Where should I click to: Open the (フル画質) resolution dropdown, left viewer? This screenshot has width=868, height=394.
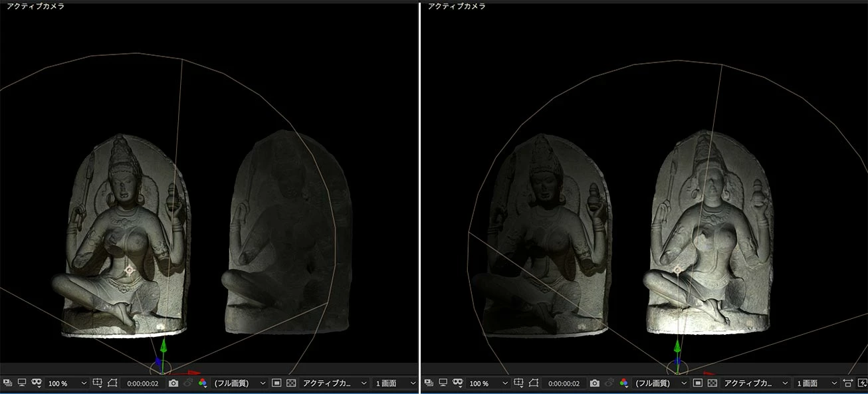[239, 383]
